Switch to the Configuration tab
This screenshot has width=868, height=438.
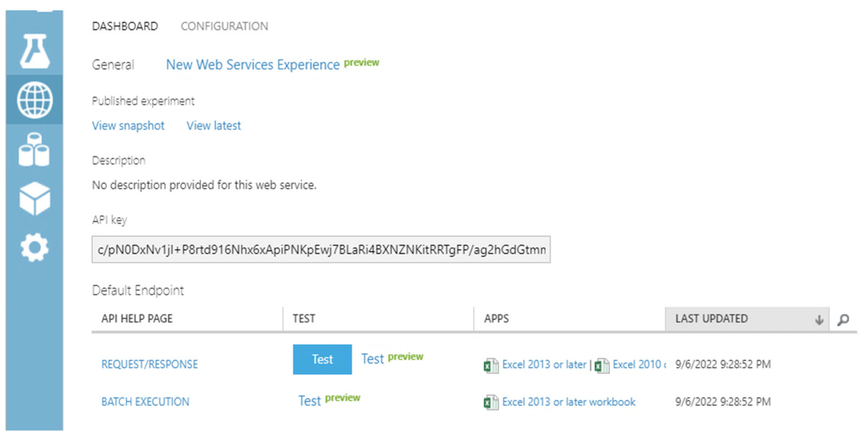[224, 26]
